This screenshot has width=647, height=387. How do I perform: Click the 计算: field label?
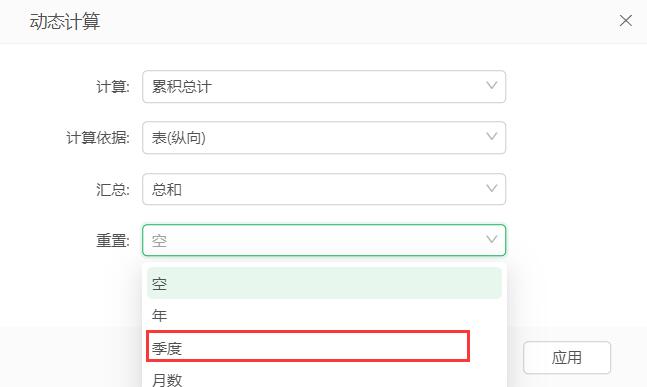tap(113, 87)
